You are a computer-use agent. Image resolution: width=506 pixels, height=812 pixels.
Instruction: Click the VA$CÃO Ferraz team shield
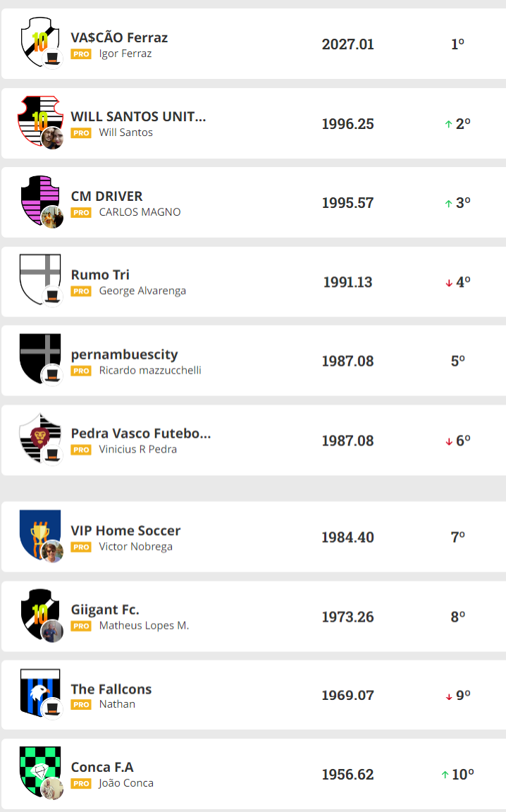35,40
